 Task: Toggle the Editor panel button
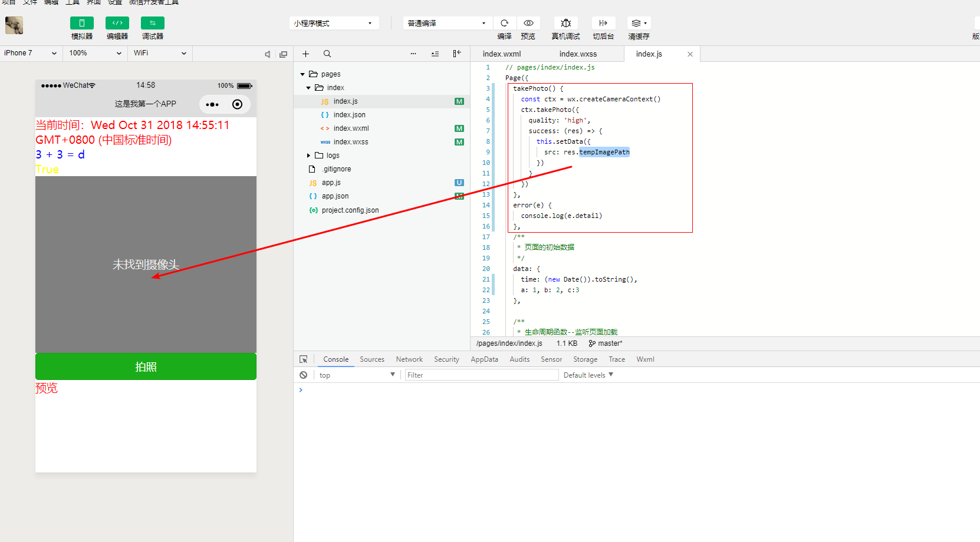pyautogui.click(x=117, y=23)
